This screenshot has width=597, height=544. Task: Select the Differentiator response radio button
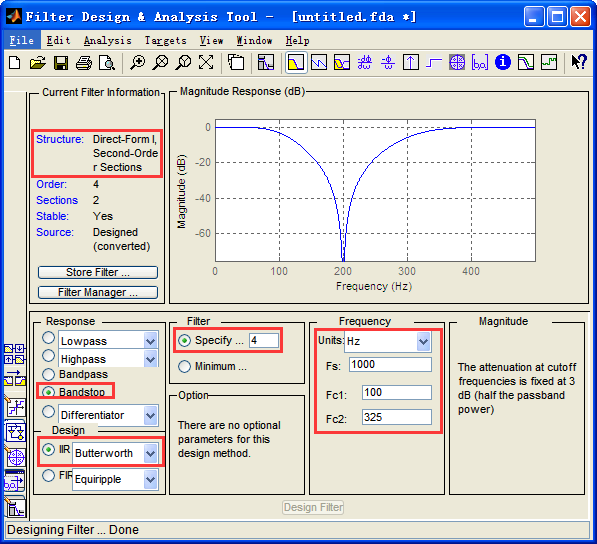coord(48,411)
